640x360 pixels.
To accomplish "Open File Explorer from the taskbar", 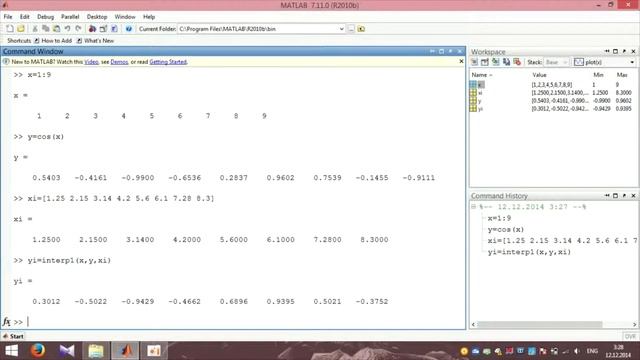I will pos(96,351).
